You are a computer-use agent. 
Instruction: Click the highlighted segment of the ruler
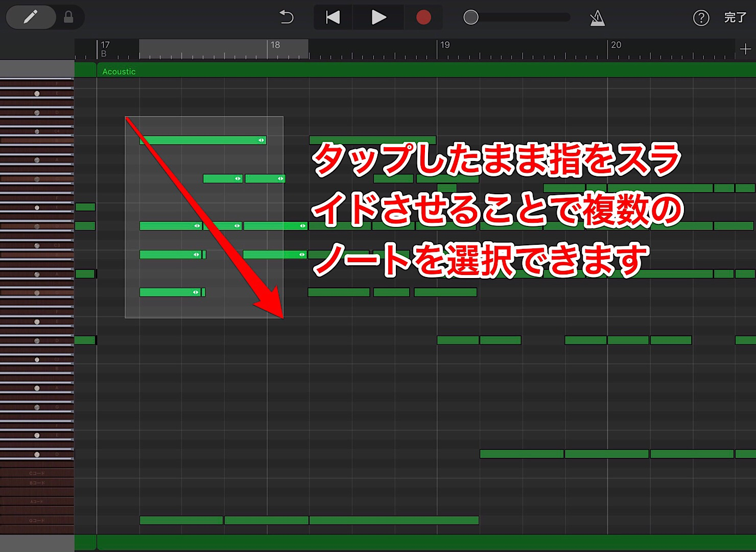(224, 49)
